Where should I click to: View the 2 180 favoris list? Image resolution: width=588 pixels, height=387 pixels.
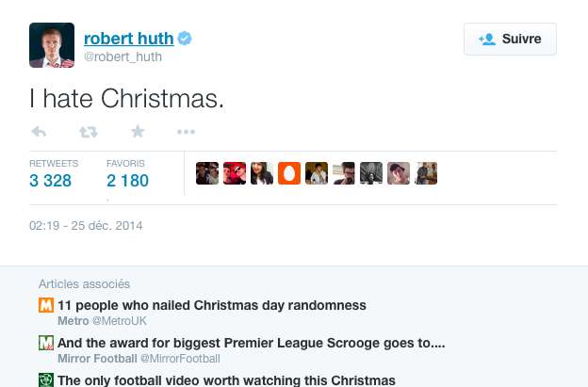(127, 180)
